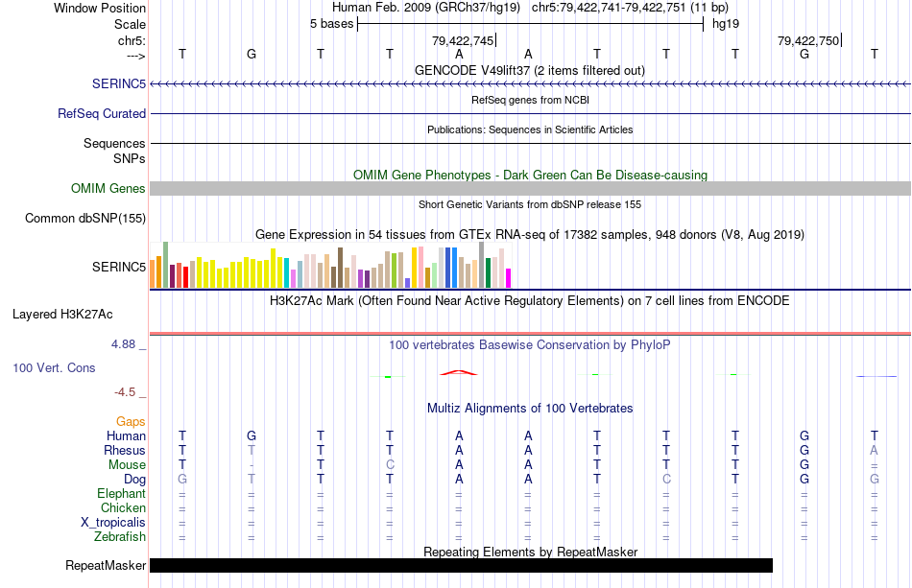Select the Rhesus species label
This screenshot has height=588, width=912.
pyautogui.click(x=125, y=450)
